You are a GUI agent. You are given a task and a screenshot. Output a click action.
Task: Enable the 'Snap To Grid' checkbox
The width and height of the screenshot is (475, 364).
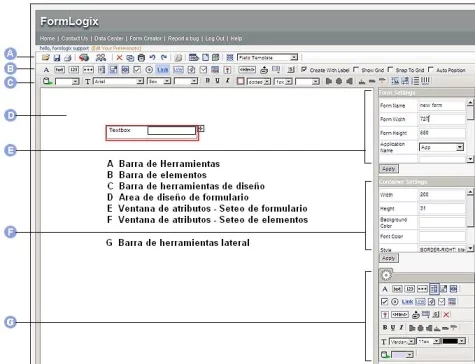click(390, 69)
